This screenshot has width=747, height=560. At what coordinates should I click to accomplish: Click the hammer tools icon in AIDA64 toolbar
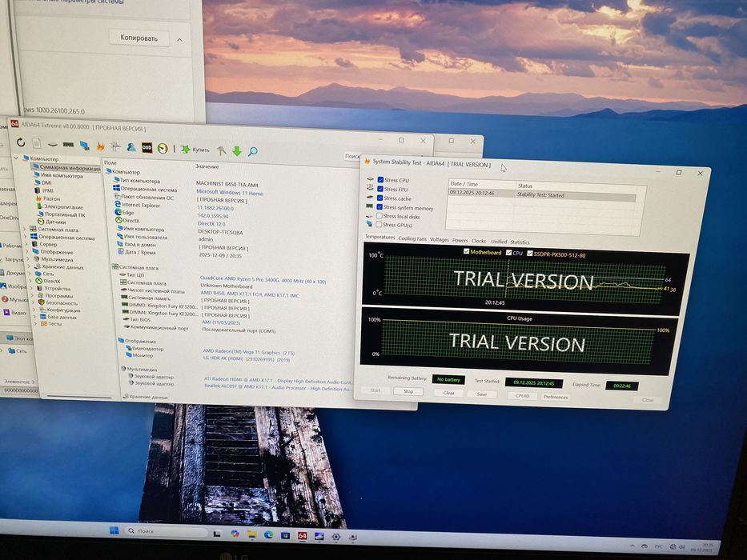point(221,150)
